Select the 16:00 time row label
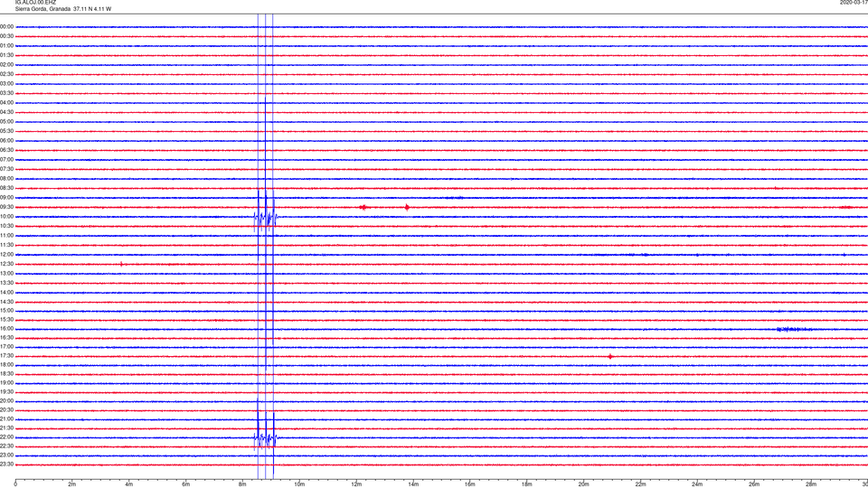Viewport: 868px width, 488px height. (x=6, y=329)
